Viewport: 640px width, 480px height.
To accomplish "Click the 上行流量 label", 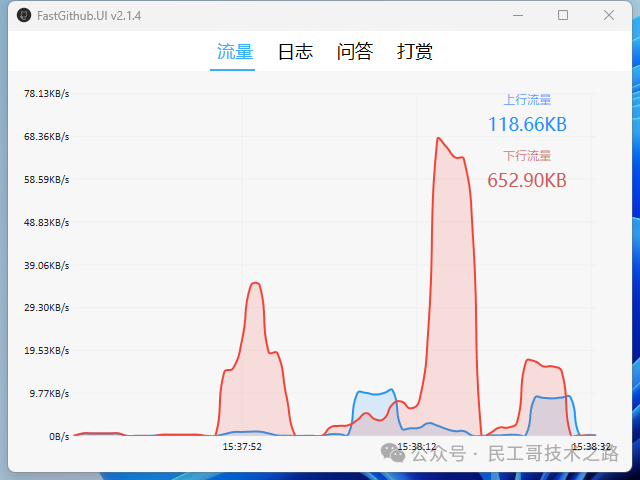I will [527, 100].
